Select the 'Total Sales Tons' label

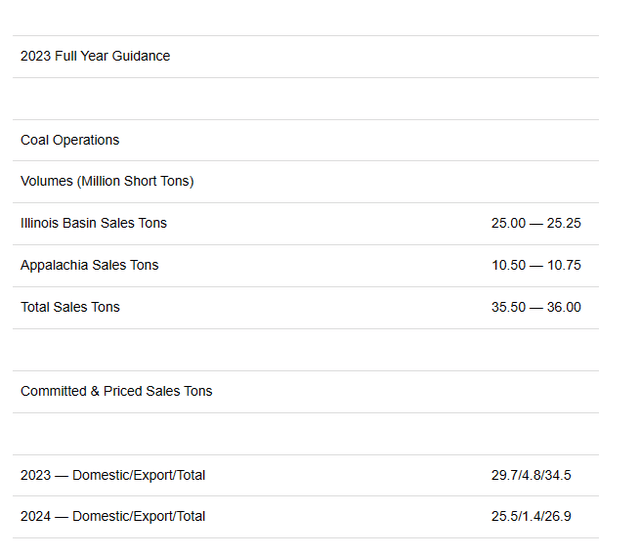[x=70, y=307]
